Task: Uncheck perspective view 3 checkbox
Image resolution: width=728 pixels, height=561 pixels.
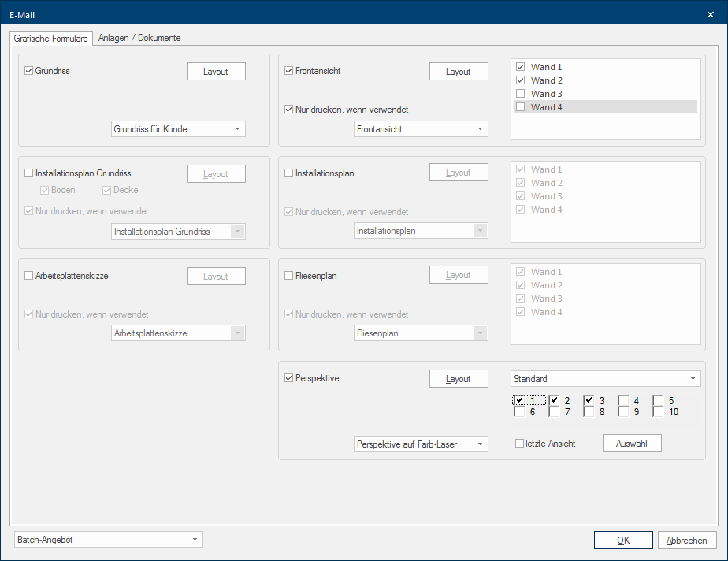Action: pos(589,399)
